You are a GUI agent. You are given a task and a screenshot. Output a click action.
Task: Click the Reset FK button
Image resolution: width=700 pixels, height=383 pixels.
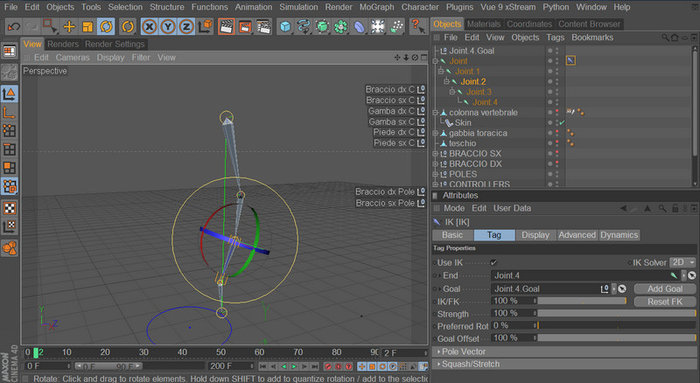point(665,302)
